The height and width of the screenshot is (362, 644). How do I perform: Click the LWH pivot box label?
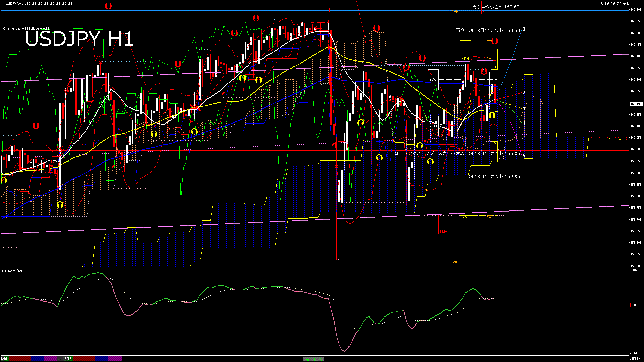[x=454, y=12]
